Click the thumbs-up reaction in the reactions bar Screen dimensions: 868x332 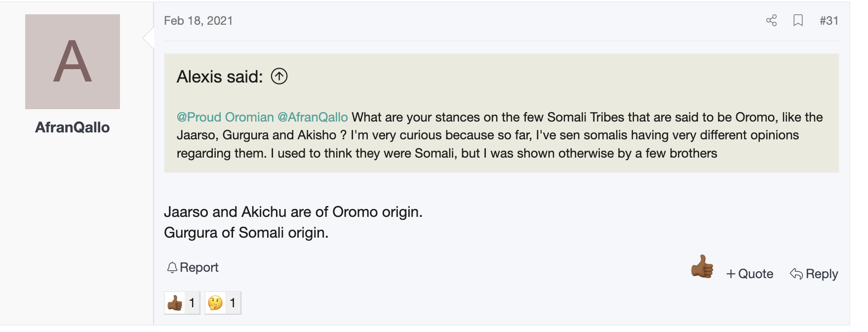(x=175, y=303)
